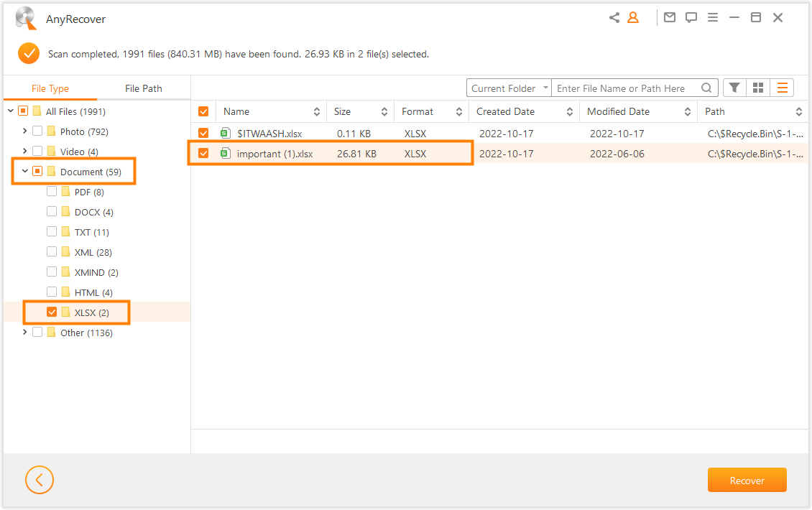This screenshot has height=510, width=812.
Task: Check the PDF folder checkbox
Action: (x=51, y=191)
